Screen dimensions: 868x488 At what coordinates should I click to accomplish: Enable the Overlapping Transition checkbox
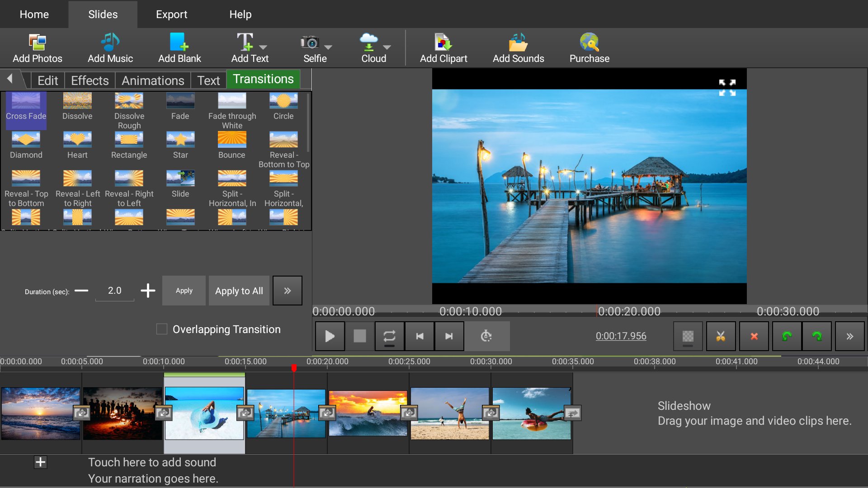[162, 329]
